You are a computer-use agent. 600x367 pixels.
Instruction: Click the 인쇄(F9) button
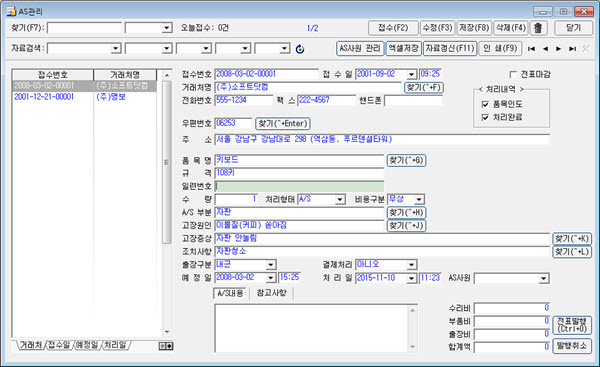click(x=500, y=49)
